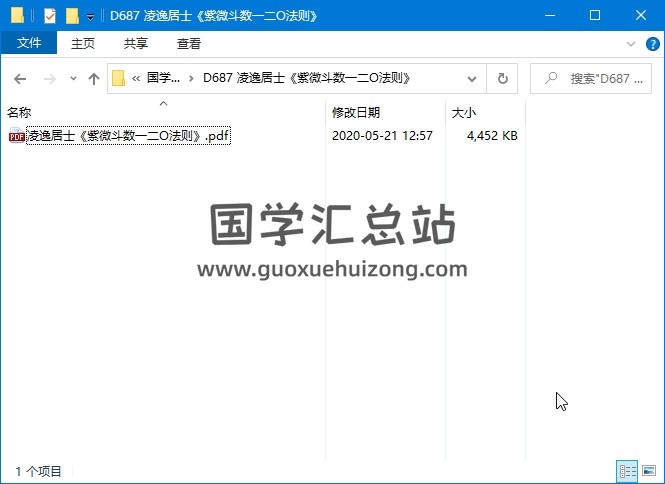Go back using the back arrow

click(20, 79)
